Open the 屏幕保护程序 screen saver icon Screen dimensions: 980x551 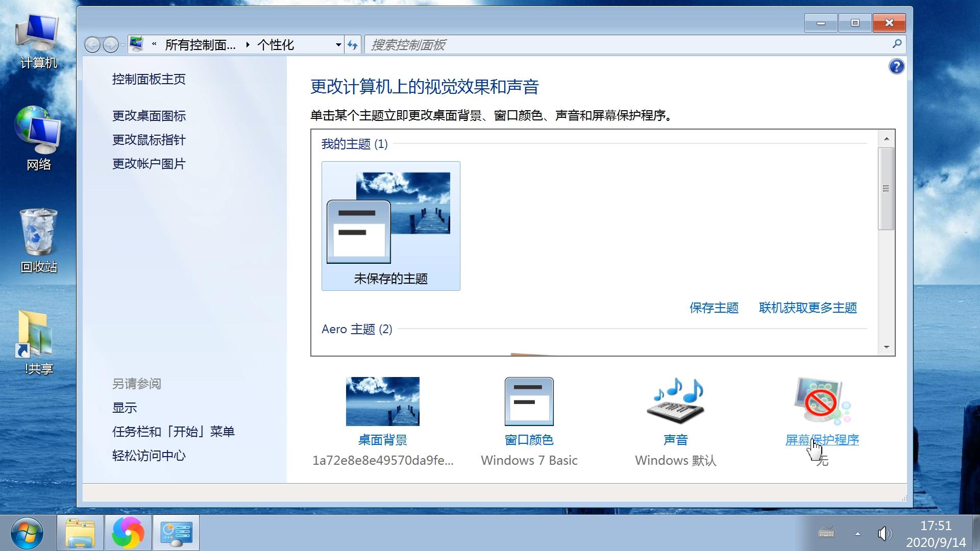point(818,401)
